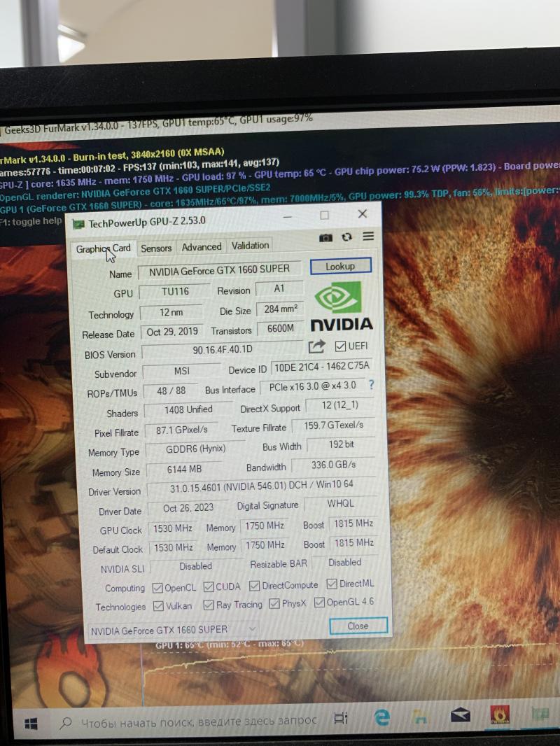Toggle the CUDA checkbox
This screenshot has height=746, width=560.
point(209,587)
